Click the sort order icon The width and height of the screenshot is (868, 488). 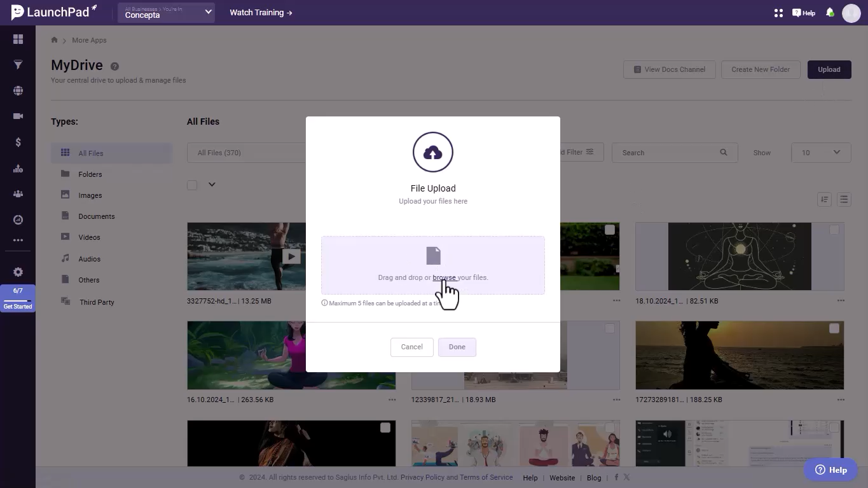pyautogui.click(x=824, y=200)
